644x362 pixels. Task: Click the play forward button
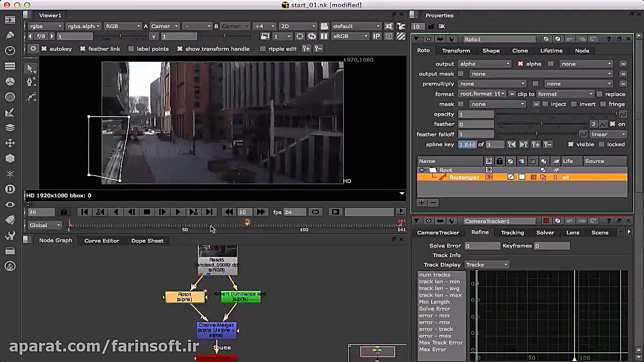[178, 212]
